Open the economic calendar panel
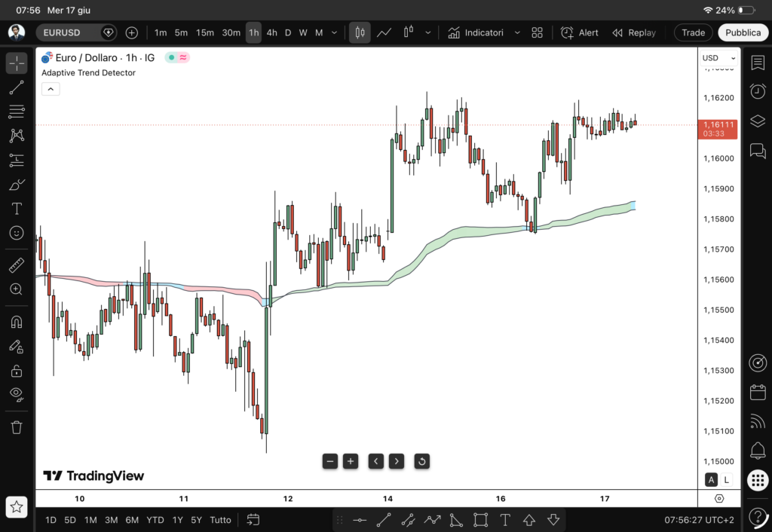This screenshot has height=532, width=772. pos(758,393)
